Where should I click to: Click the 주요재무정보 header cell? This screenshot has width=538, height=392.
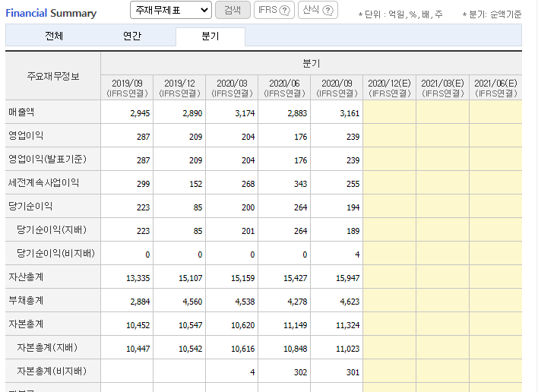coord(53,76)
